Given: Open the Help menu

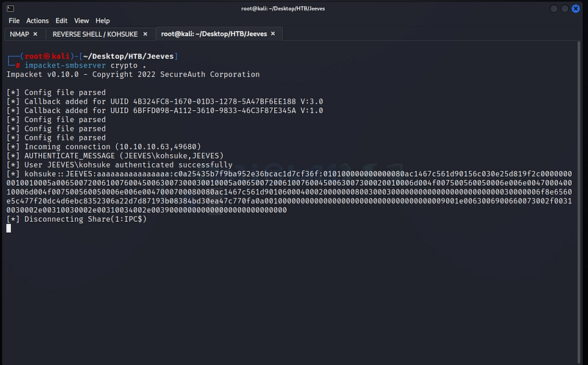Looking at the screenshot, I should point(102,21).
